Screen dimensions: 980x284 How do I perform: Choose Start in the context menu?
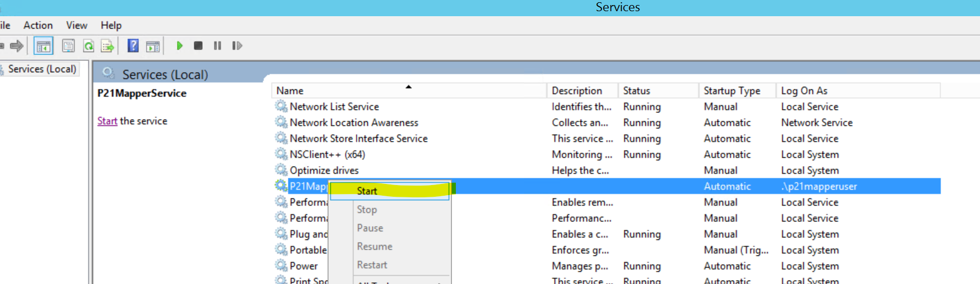pyautogui.click(x=367, y=191)
